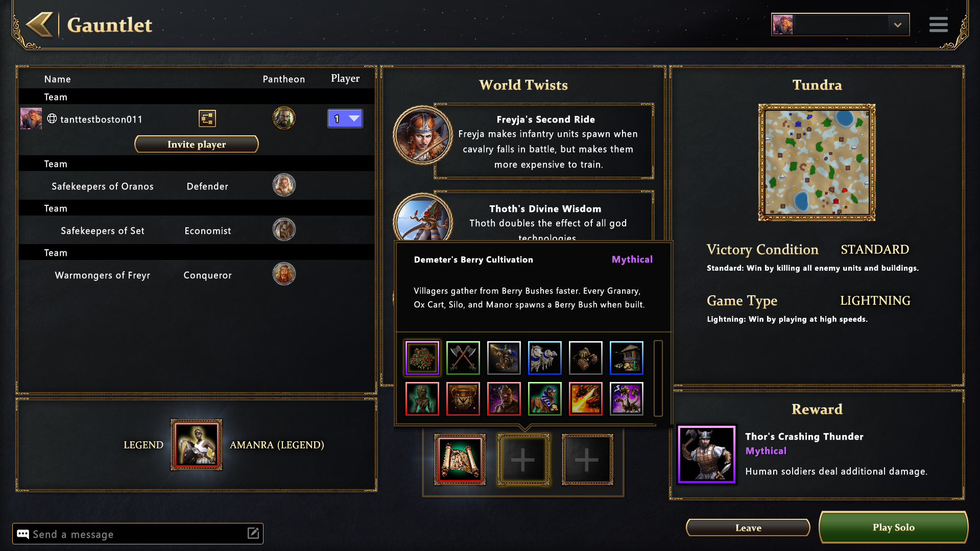Go back using the Gauntlet arrow

coord(39,25)
